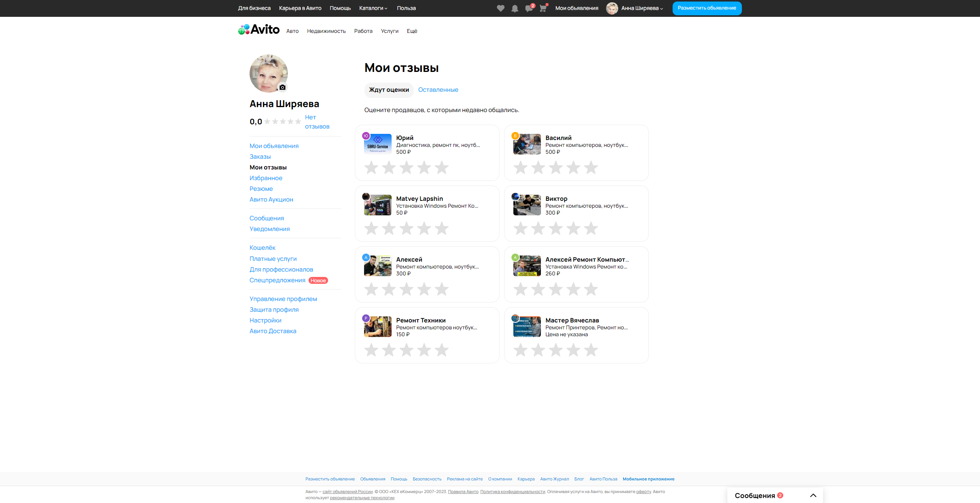Click Разместить объявление button
The width and height of the screenshot is (980, 503).
click(x=707, y=8)
